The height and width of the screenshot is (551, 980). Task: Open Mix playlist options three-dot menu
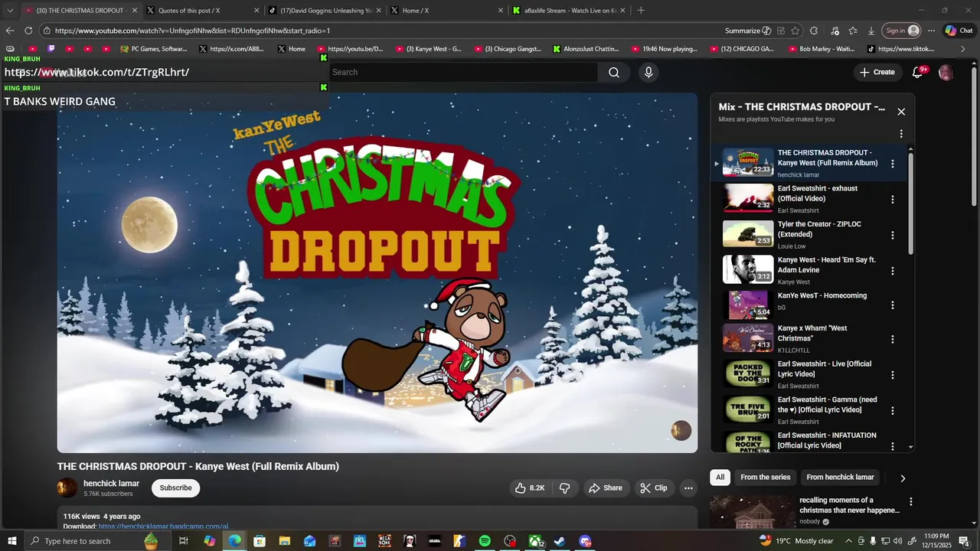coord(901,133)
